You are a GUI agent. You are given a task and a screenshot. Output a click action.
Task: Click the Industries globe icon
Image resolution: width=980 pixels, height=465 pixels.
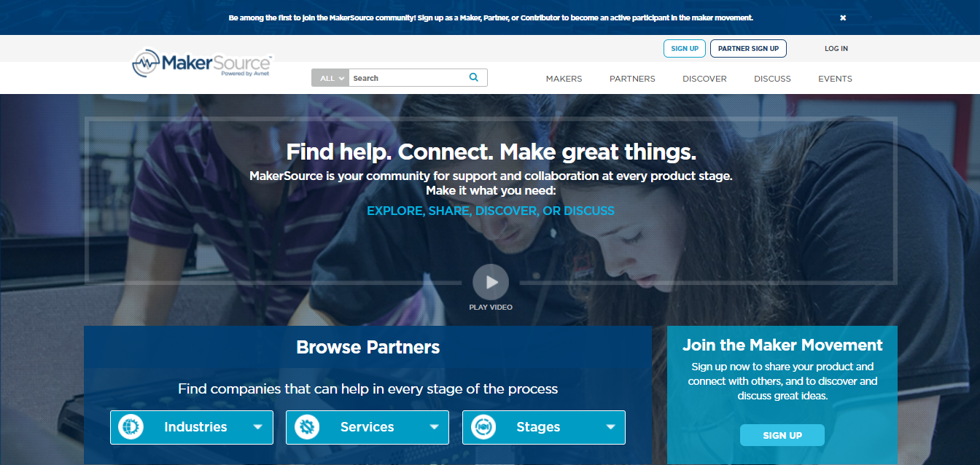[x=131, y=427]
